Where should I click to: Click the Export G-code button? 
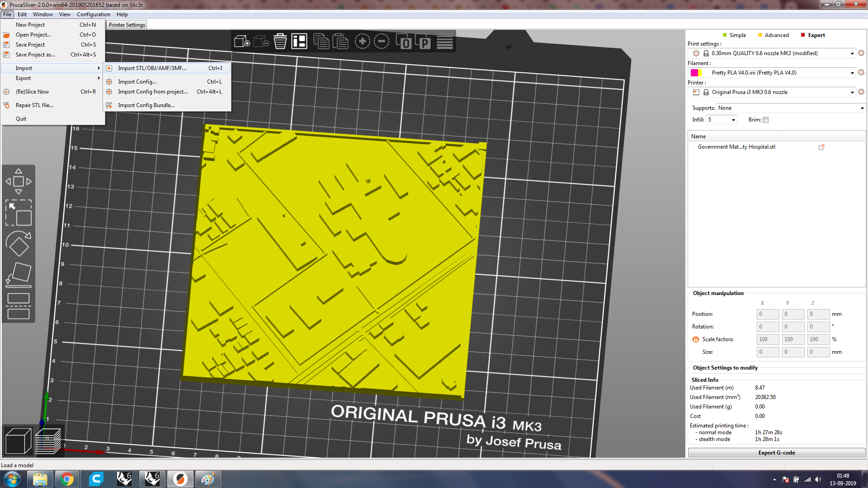(x=776, y=452)
